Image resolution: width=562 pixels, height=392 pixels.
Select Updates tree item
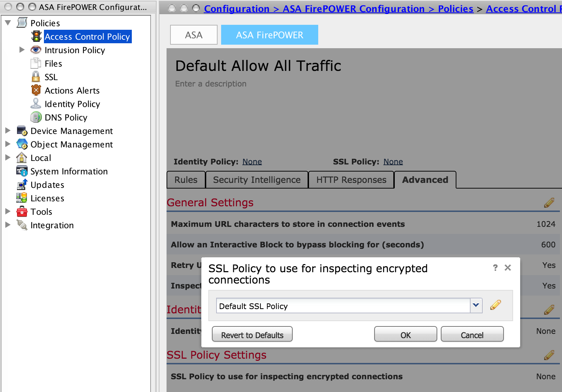[x=47, y=184]
